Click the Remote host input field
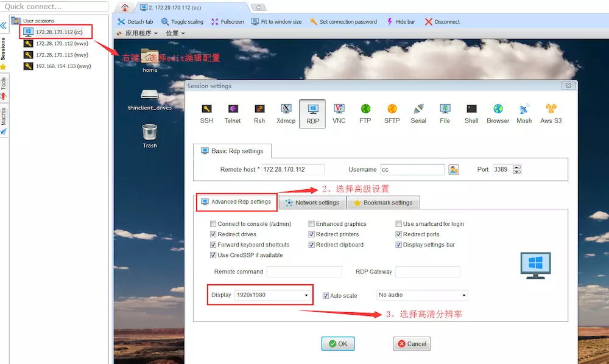Image resolution: width=609 pixels, height=364 pixels. [293, 170]
